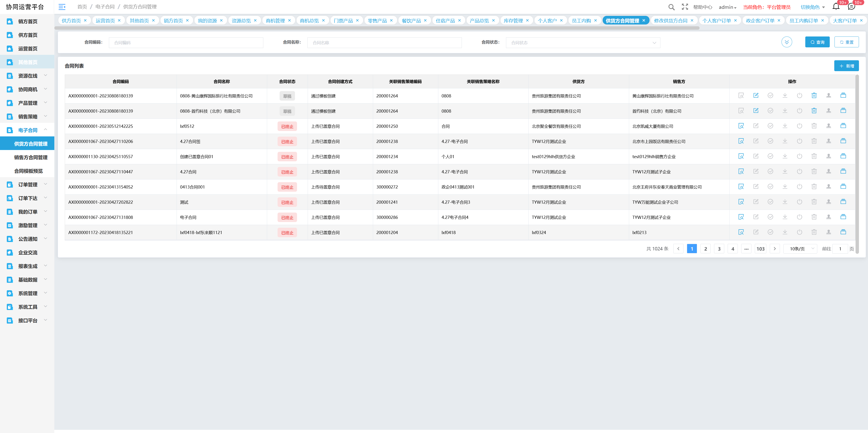Click the chat message icon in header
The height and width of the screenshot is (433, 868).
pyautogui.click(x=851, y=6)
